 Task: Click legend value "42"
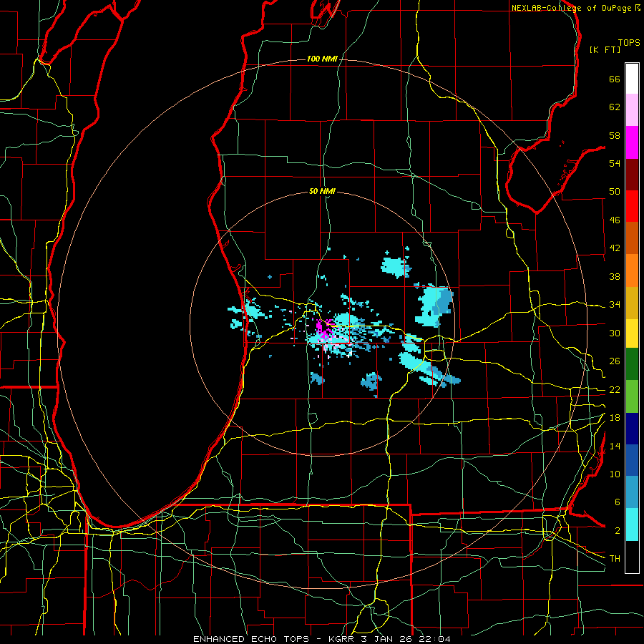615,248
